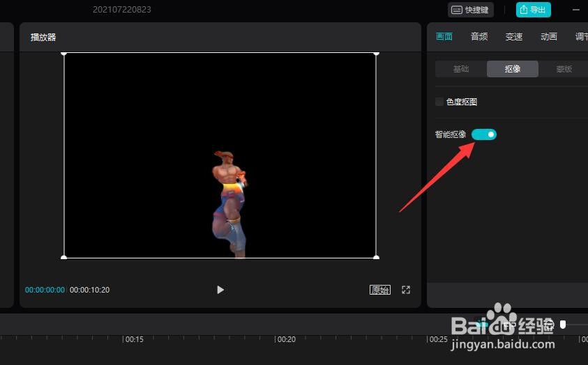
Task: Click the 00:25 mark on the timeline ruler
Action: pyautogui.click(x=438, y=339)
